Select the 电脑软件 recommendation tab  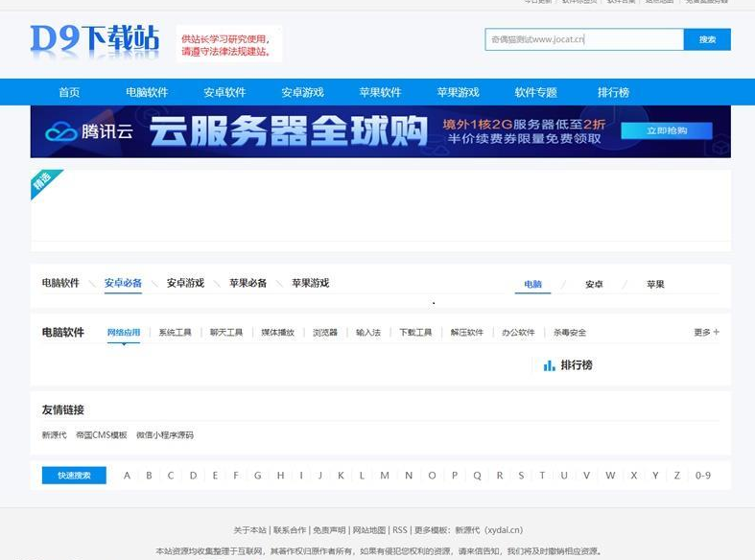pyautogui.click(x=60, y=283)
